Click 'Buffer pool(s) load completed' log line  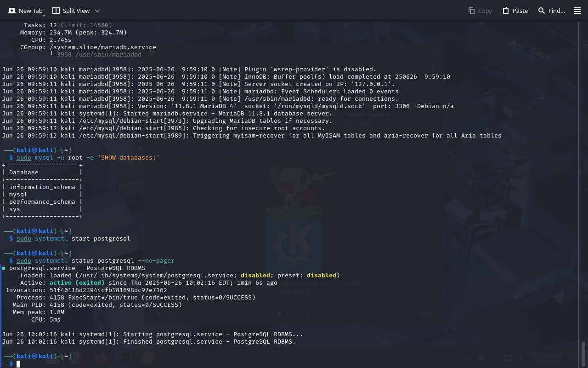point(226,77)
